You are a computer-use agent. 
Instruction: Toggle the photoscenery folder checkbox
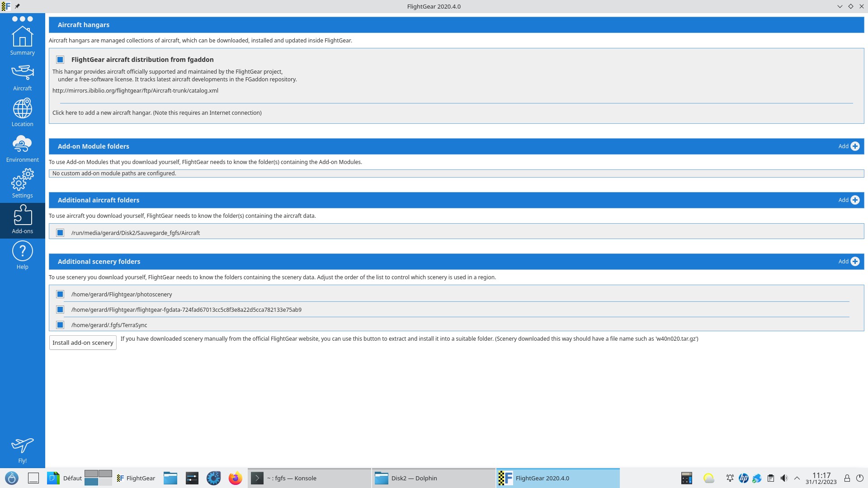coord(60,294)
